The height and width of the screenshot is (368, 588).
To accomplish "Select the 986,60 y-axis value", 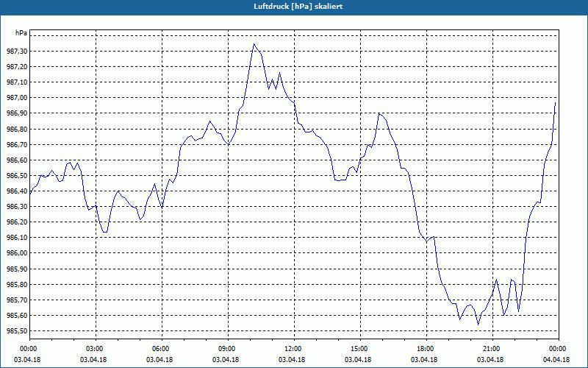I will (17, 160).
